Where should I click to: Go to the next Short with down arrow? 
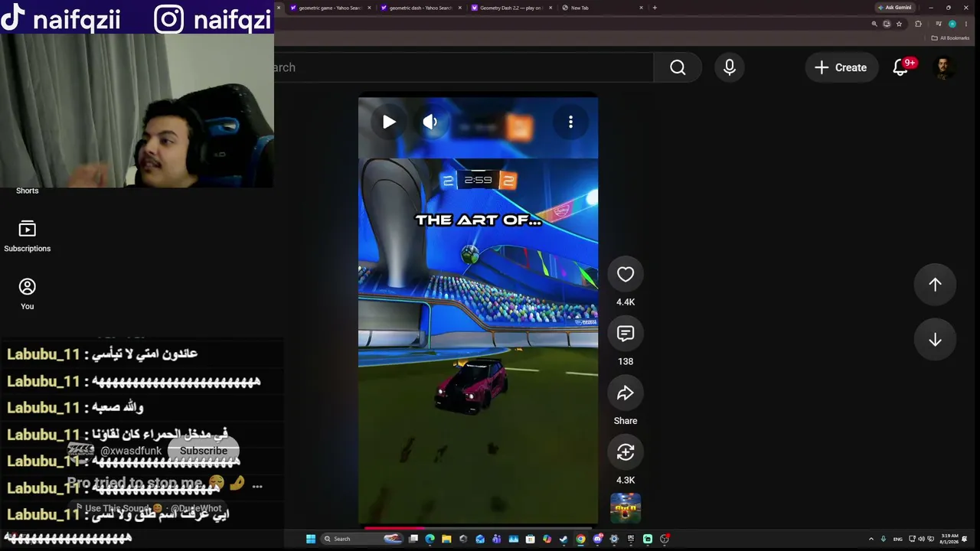935,340
